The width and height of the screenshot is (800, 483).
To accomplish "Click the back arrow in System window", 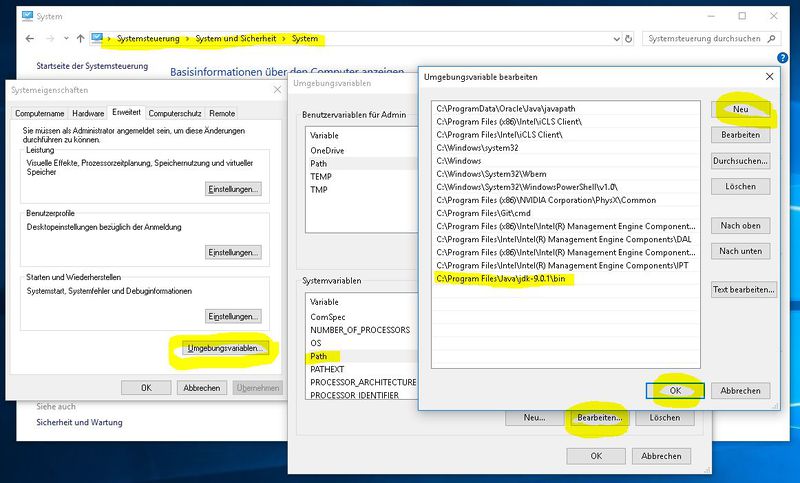I will 30,39.
